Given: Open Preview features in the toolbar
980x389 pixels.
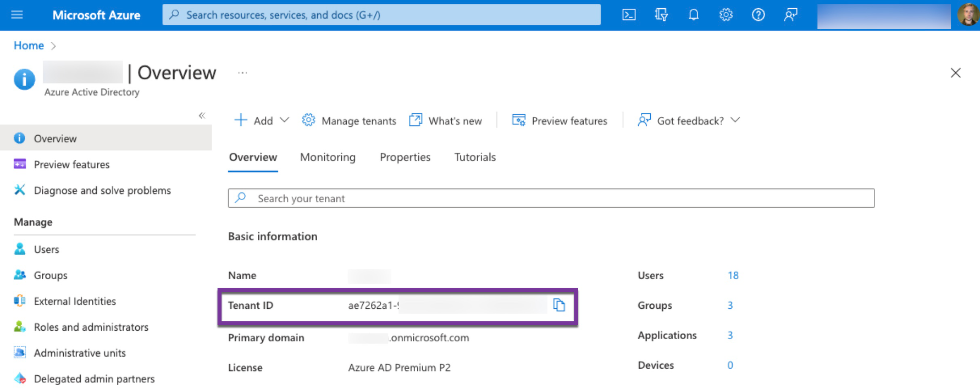Looking at the screenshot, I should pos(560,120).
